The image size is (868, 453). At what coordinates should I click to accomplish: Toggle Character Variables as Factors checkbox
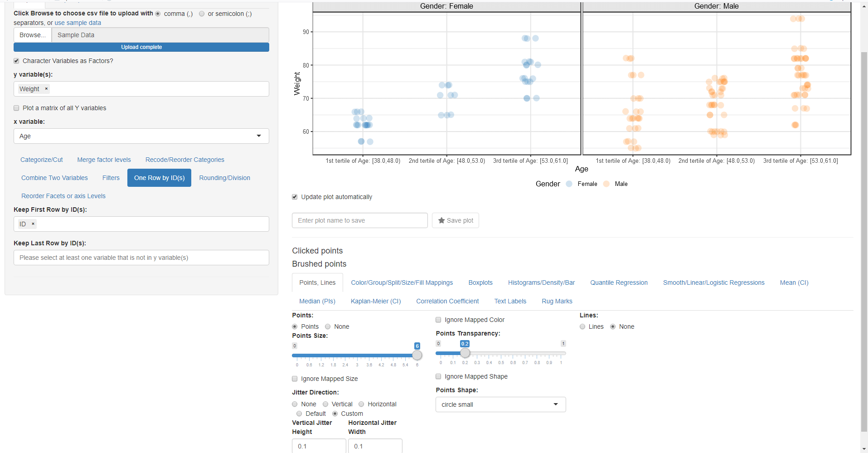pyautogui.click(x=16, y=61)
